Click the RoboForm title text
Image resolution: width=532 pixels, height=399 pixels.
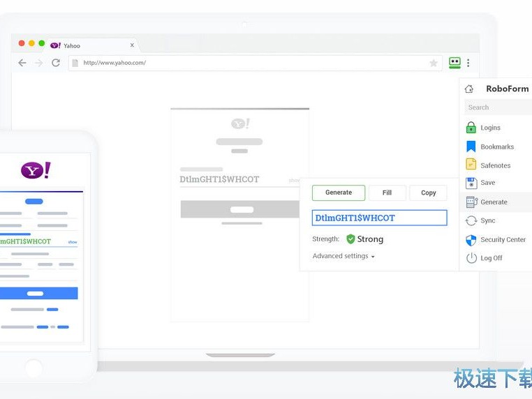coord(508,89)
